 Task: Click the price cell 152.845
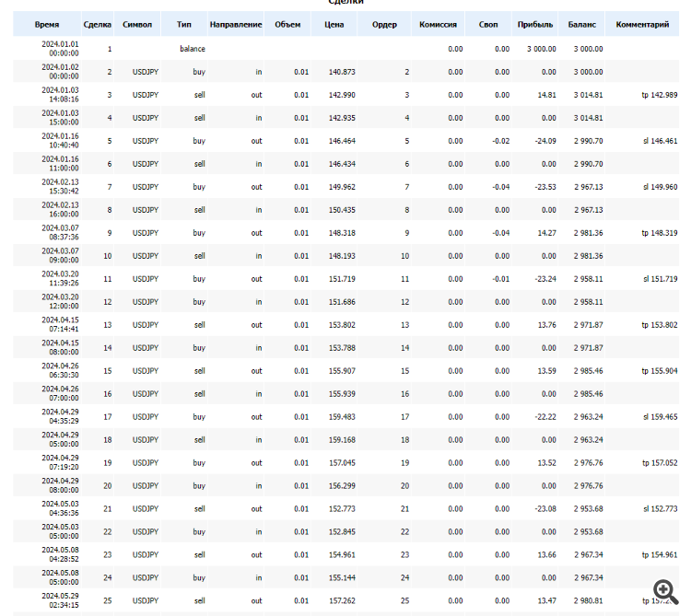pos(342,532)
